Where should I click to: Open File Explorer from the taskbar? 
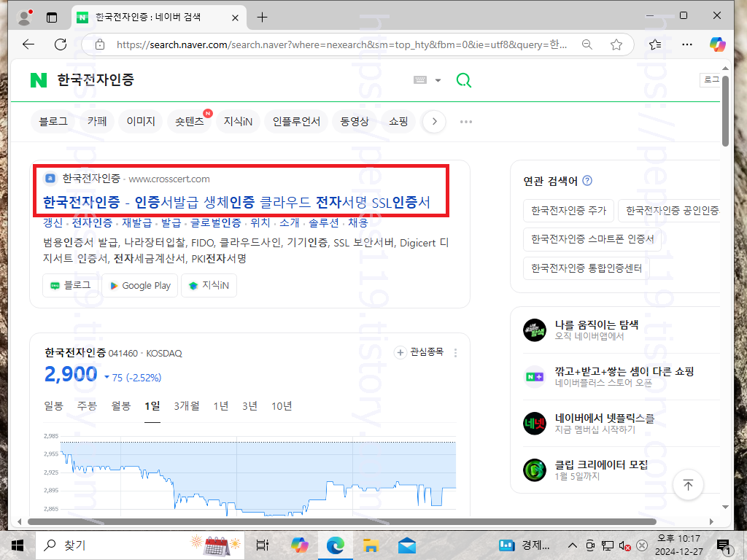(x=371, y=545)
